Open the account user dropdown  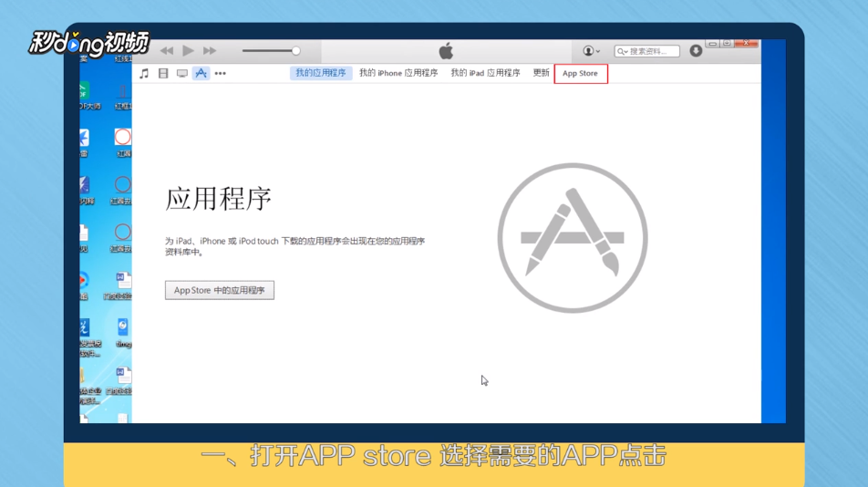591,51
